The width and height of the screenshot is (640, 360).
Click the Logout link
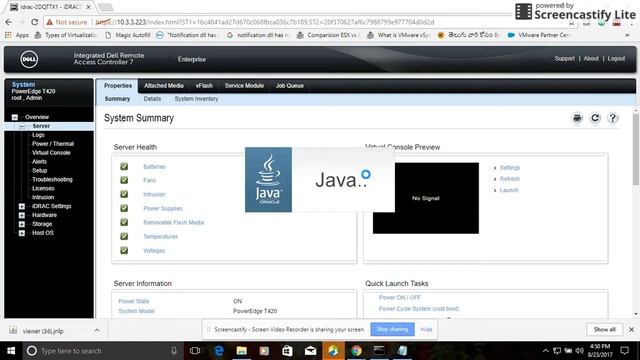point(616,59)
